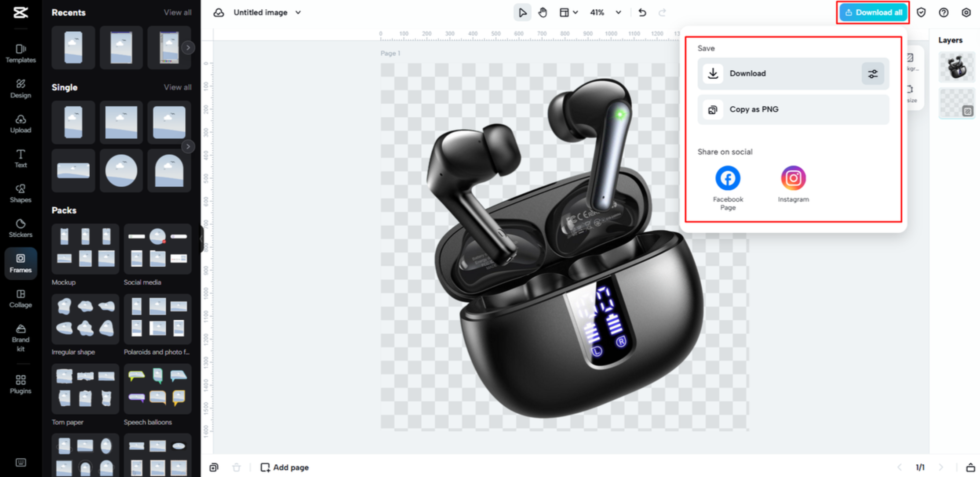Select the transparent background layer thumbnail

click(x=957, y=103)
